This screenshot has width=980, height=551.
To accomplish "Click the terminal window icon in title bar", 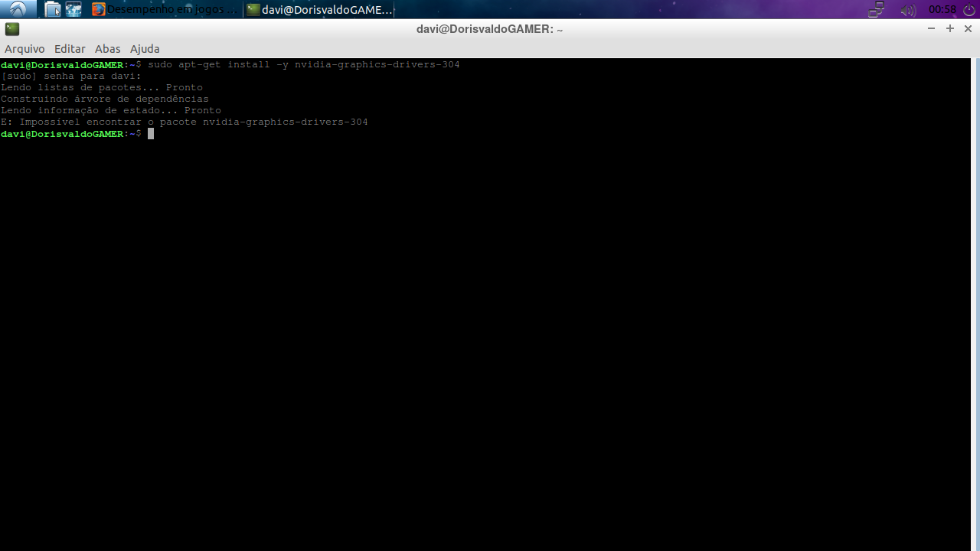I will pos(11,29).
